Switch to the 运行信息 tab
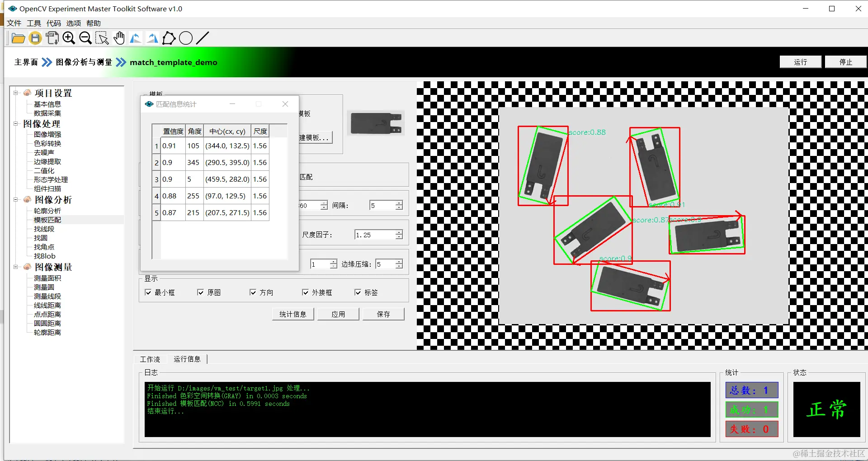The height and width of the screenshot is (461, 868). pyautogui.click(x=187, y=359)
